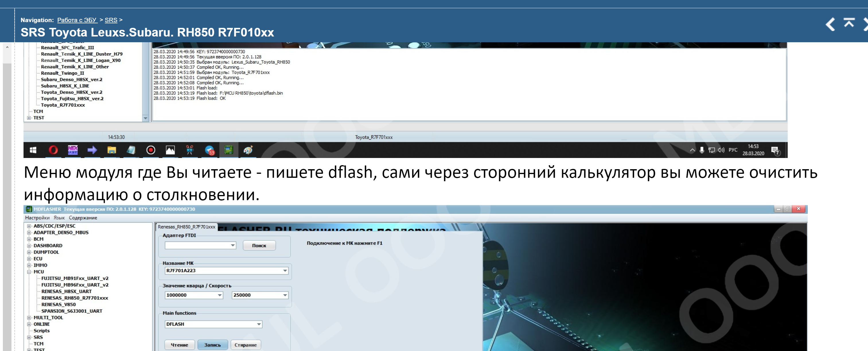Viewport: 868px width, 351px height.
Task: Switch input language РУС indicator
Action: click(733, 150)
